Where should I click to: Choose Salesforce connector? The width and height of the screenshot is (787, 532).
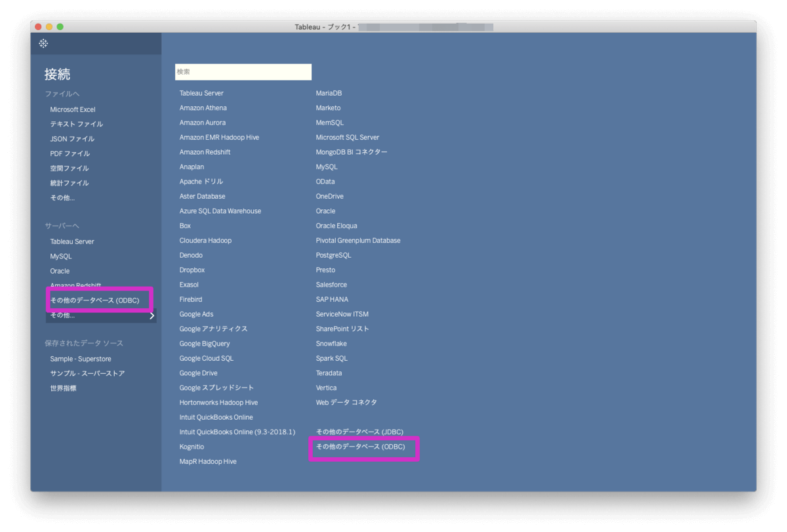[331, 285]
